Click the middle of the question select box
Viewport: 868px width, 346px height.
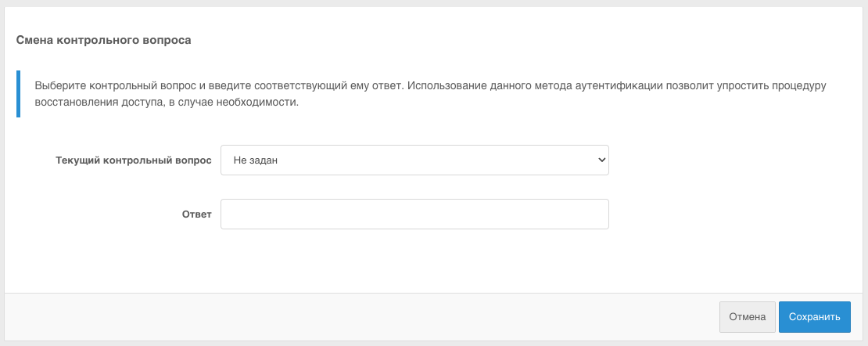pyautogui.click(x=414, y=160)
